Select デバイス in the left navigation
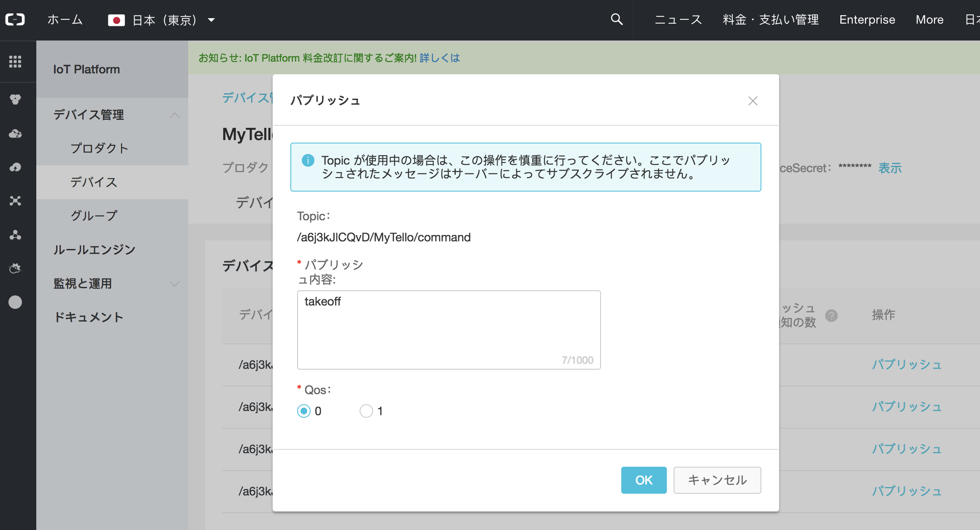The image size is (980, 530). (95, 182)
